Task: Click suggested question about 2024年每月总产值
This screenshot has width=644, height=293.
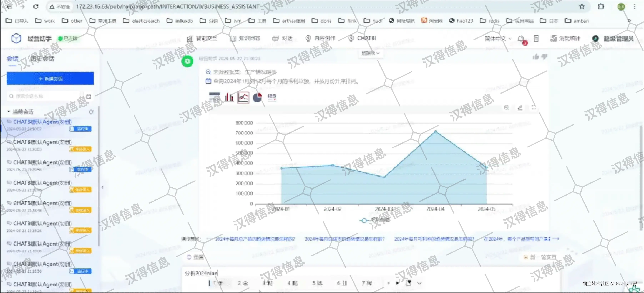Action: (x=255, y=239)
